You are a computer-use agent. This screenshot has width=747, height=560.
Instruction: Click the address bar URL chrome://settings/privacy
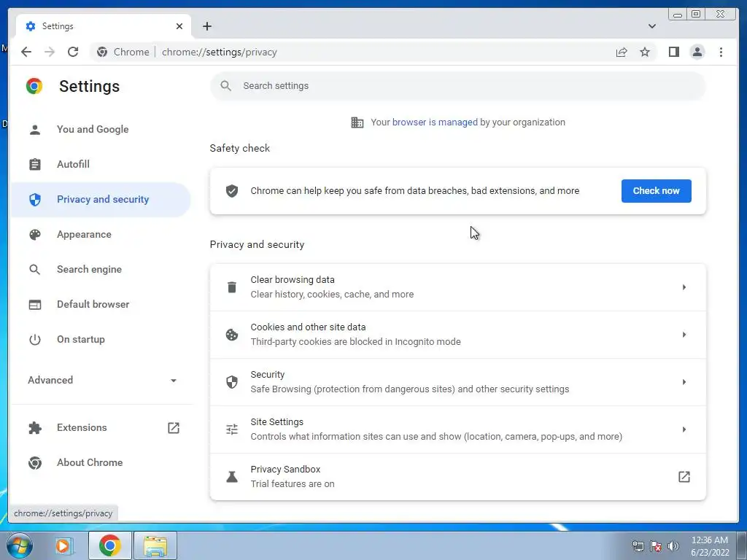(219, 52)
